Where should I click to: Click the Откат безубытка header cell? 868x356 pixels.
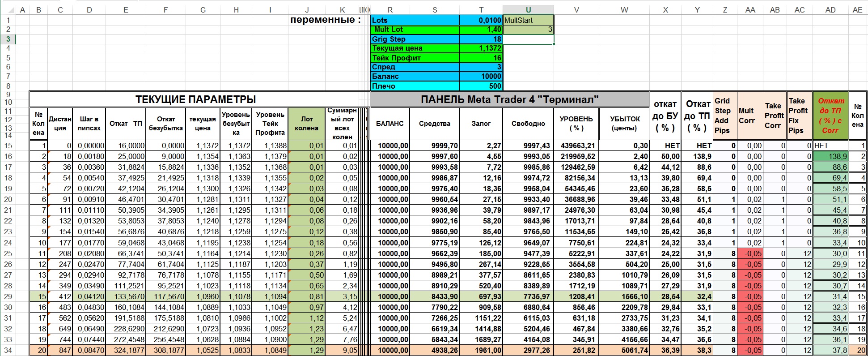pos(165,124)
